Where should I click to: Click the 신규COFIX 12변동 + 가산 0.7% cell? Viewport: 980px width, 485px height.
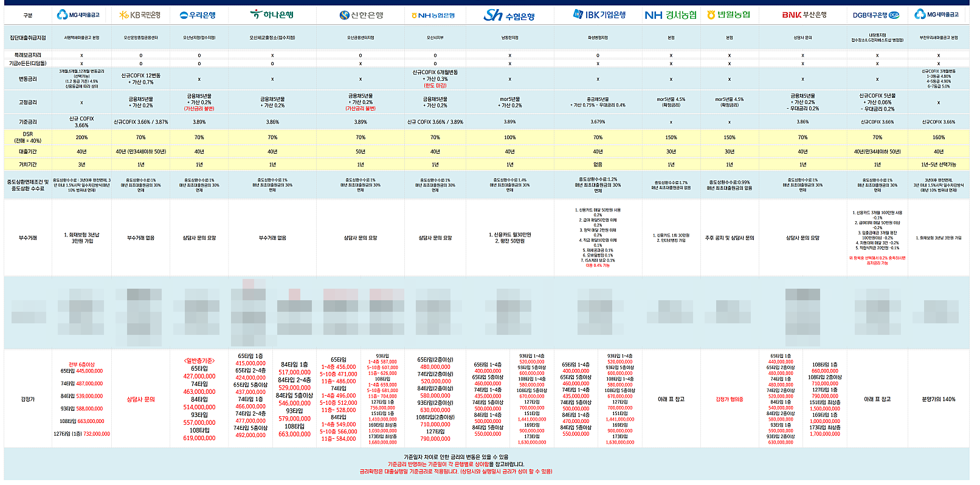pos(140,79)
